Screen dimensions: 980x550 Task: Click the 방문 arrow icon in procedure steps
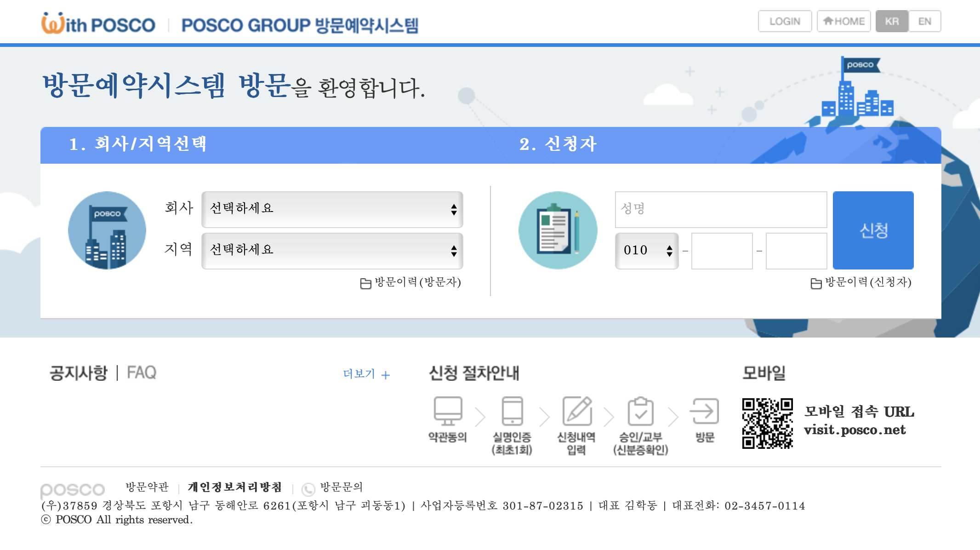(x=706, y=411)
